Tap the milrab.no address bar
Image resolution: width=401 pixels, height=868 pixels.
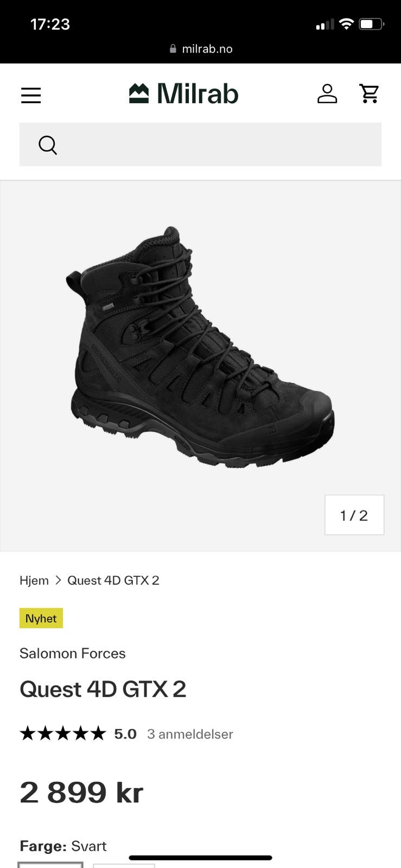201,49
